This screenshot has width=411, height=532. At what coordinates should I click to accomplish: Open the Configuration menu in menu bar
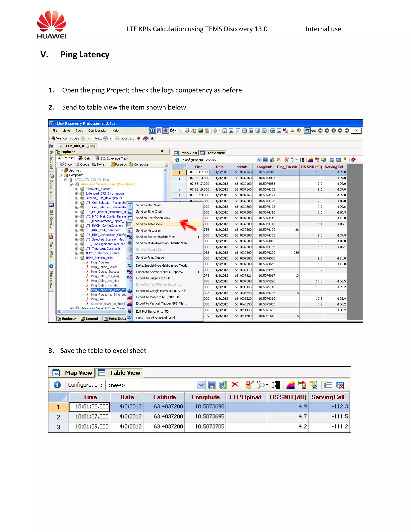click(98, 130)
